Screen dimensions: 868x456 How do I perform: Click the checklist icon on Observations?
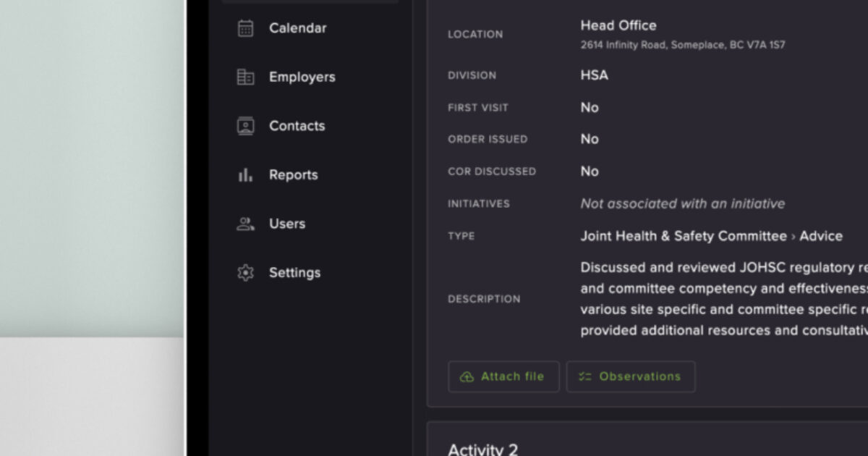(585, 376)
